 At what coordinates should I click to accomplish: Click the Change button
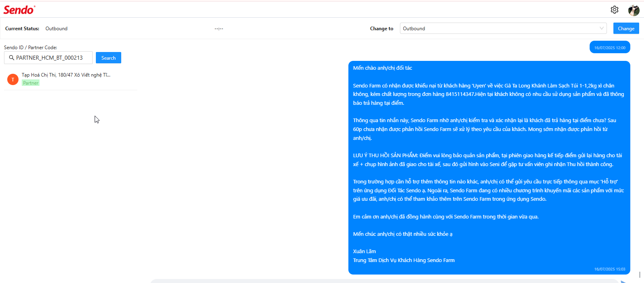[x=626, y=28]
